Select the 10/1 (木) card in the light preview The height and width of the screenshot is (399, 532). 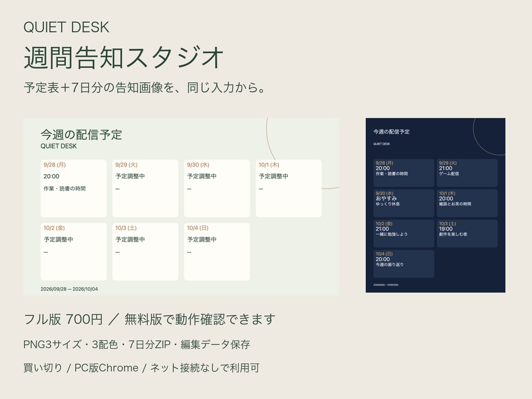[289, 188]
